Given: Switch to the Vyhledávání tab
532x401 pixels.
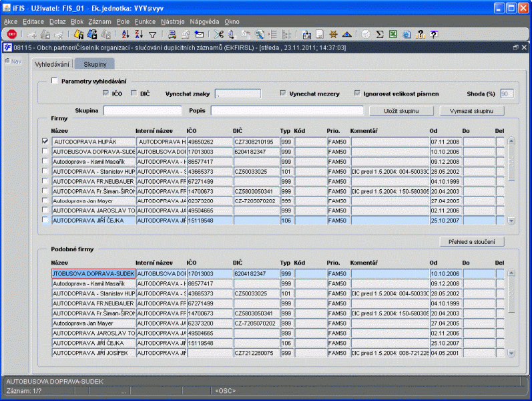Looking at the screenshot, I should pos(52,64).
